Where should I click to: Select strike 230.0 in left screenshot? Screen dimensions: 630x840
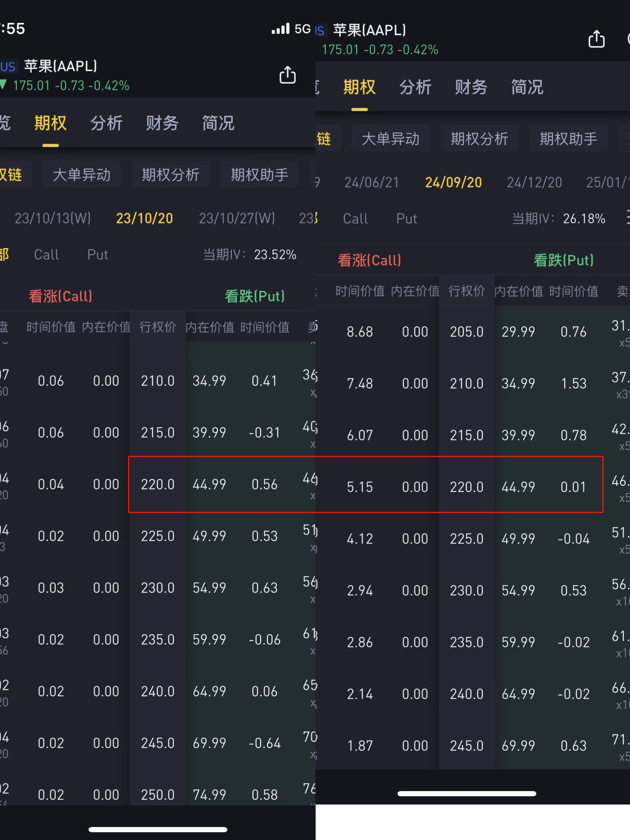coord(158,588)
